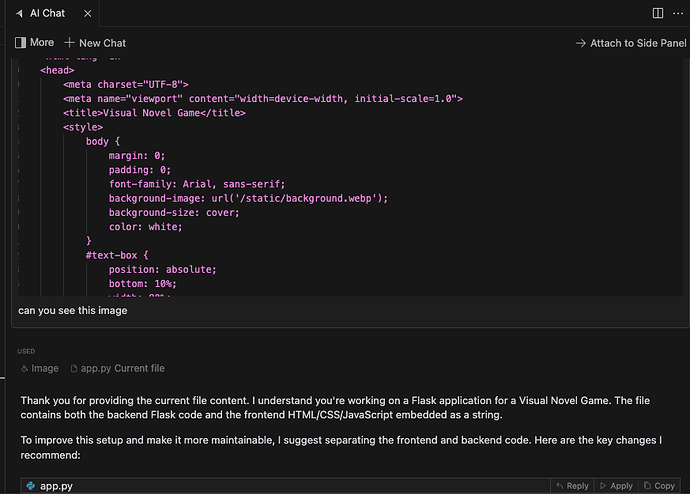Open the More menu
The image size is (690, 494).
point(35,43)
